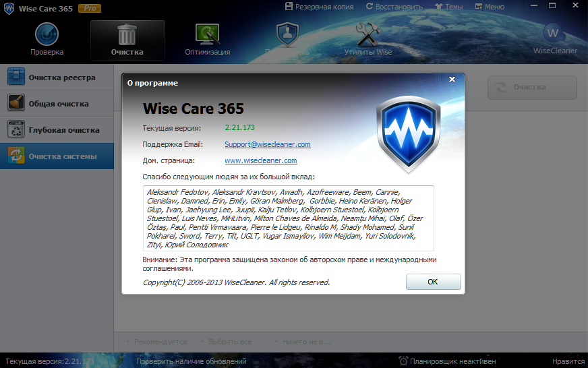Viewport: 588px width, 368px height.
Task: Click the Wise Care 365 title logo
Action: (9, 8)
